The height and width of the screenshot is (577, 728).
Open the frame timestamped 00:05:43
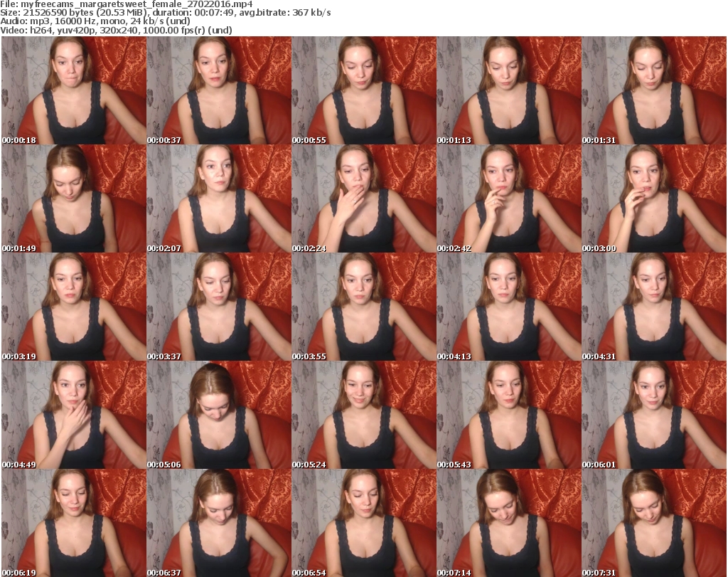508,415
